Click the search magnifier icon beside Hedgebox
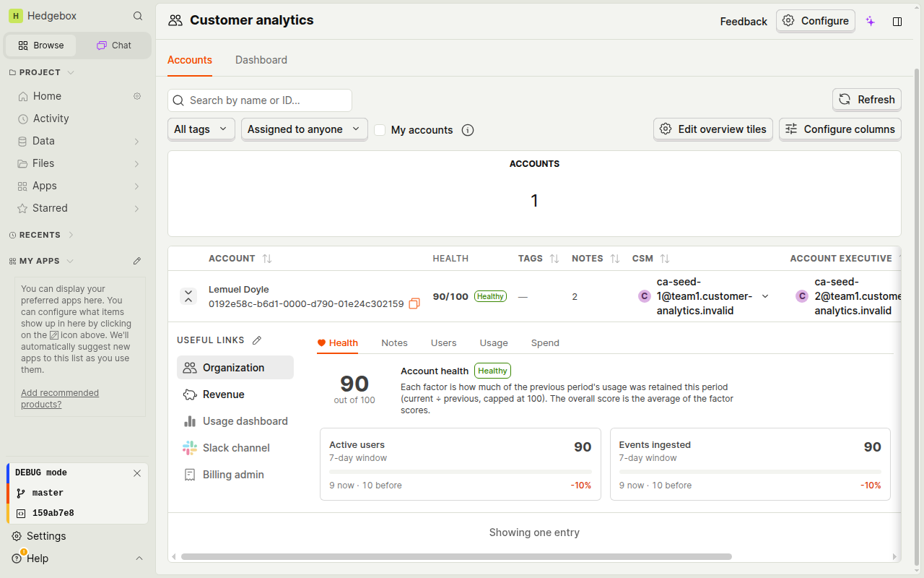This screenshot has height=578, width=924. click(x=138, y=16)
